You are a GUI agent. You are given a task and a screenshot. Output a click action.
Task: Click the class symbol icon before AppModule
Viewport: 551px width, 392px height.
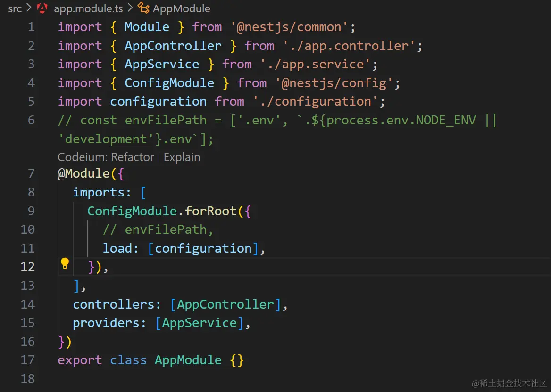[143, 8]
